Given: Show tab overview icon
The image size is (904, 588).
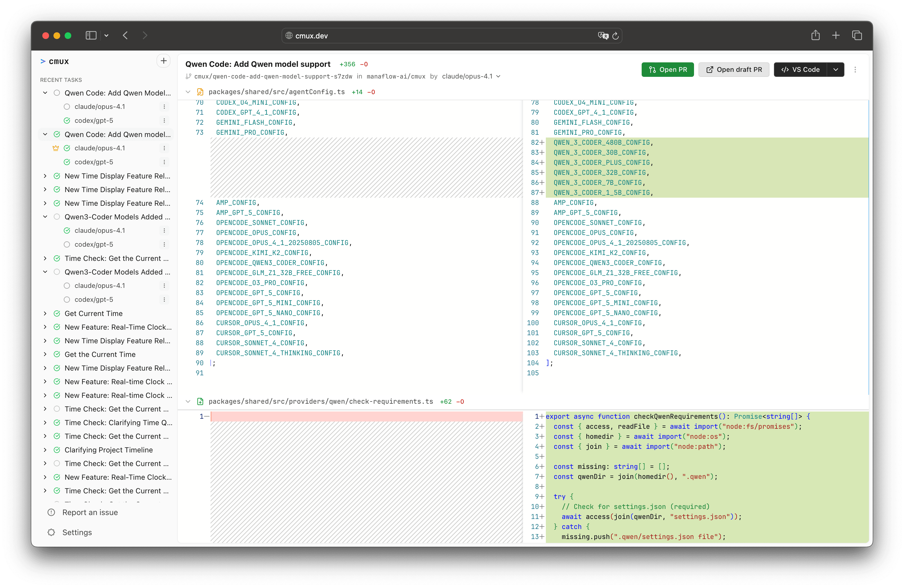Looking at the screenshot, I should coord(857,36).
